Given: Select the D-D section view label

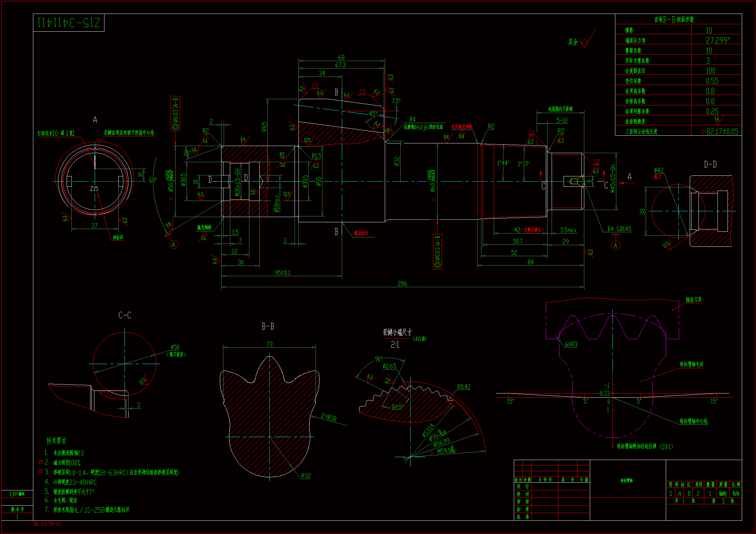Looking at the screenshot, I should [710, 164].
